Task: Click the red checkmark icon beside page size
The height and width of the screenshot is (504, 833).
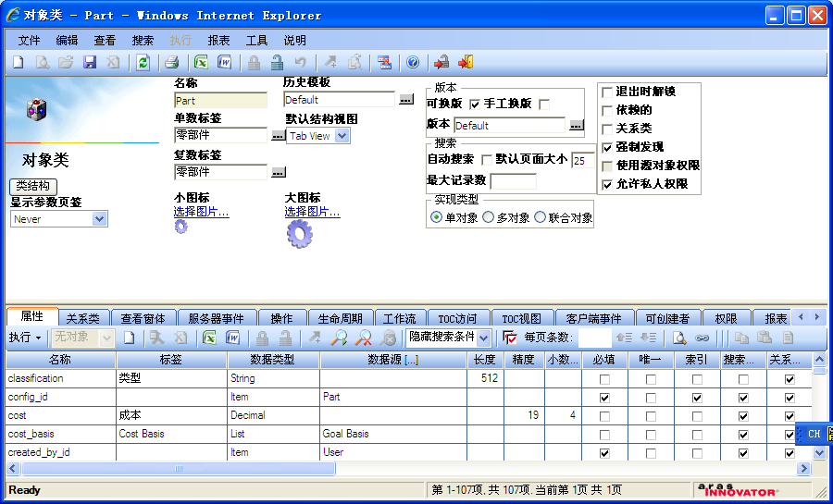Action: pyautogui.click(x=509, y=338)
